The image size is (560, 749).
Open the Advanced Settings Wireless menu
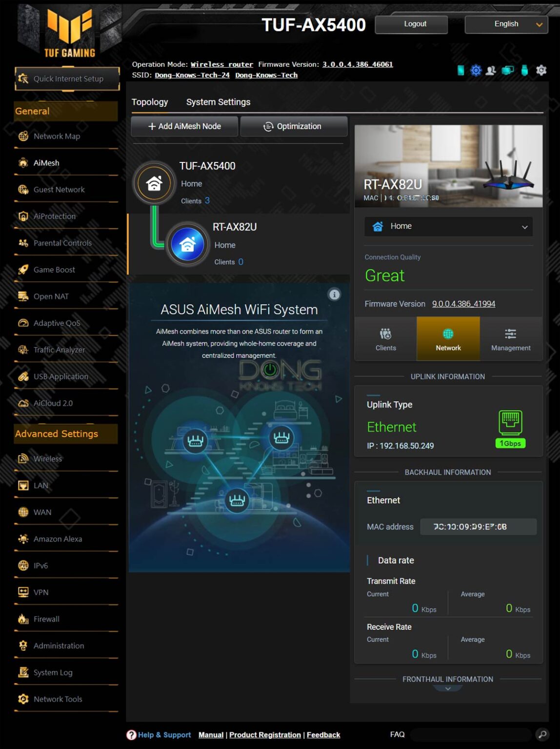click(47, 459)
